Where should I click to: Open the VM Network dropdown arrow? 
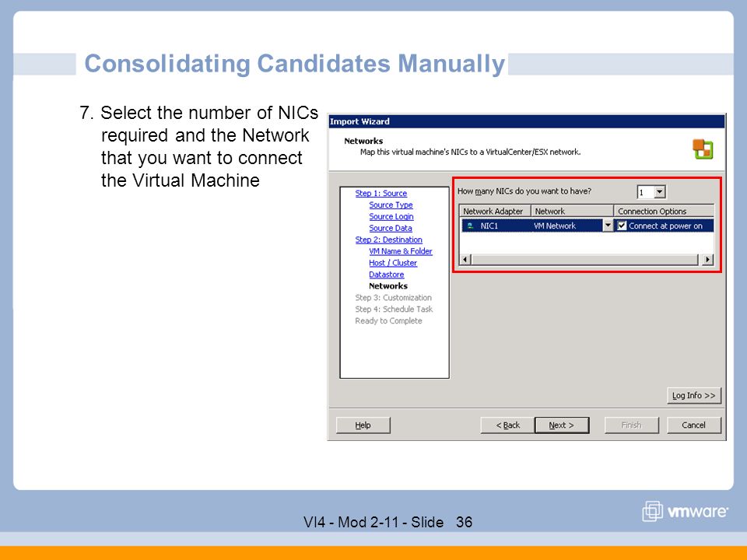pos(608,226)
